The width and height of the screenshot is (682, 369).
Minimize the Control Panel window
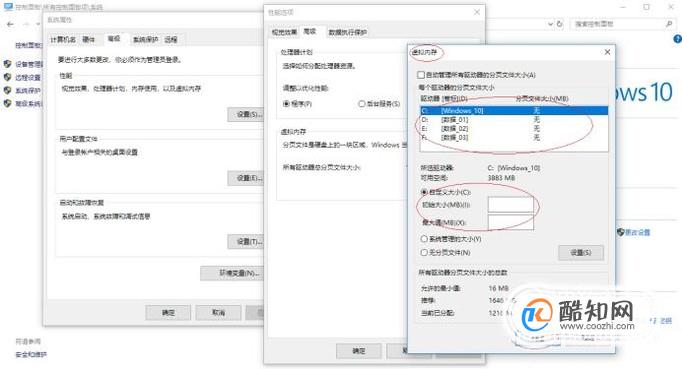click(x=623, y=7)
